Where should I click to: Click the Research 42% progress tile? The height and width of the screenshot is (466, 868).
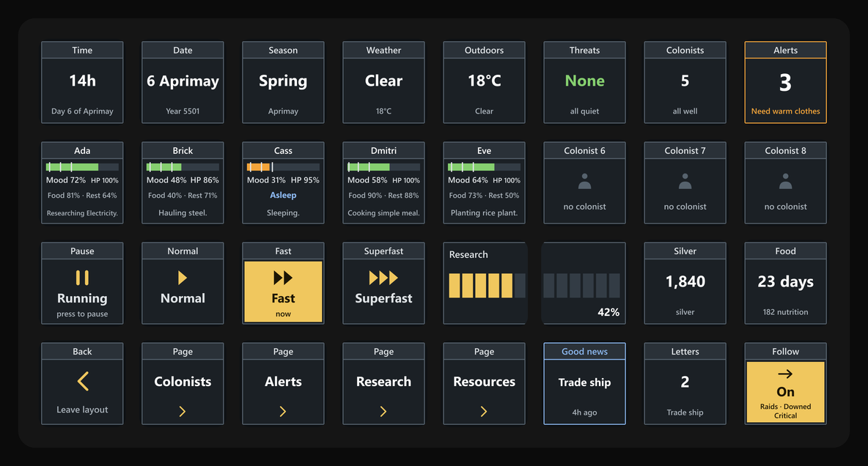(x=584, y=283)
